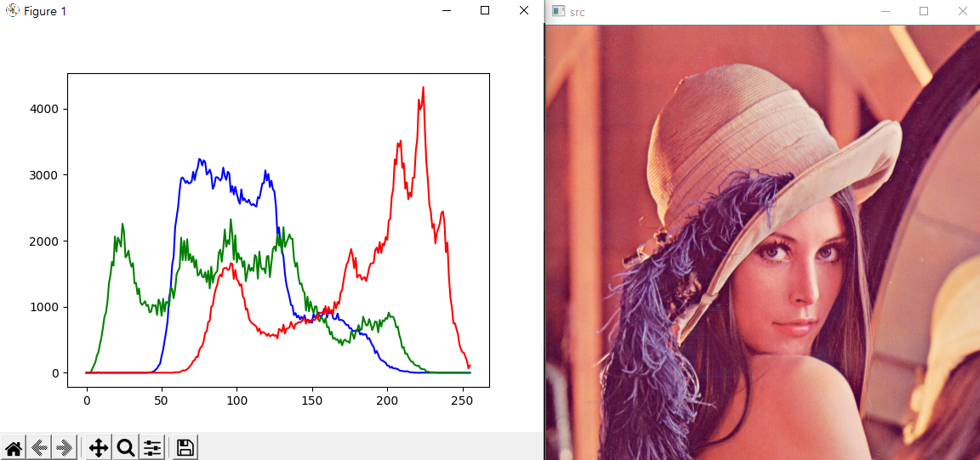Click the y-axis label 4000

pyautogui.click(x=44, y=109)
